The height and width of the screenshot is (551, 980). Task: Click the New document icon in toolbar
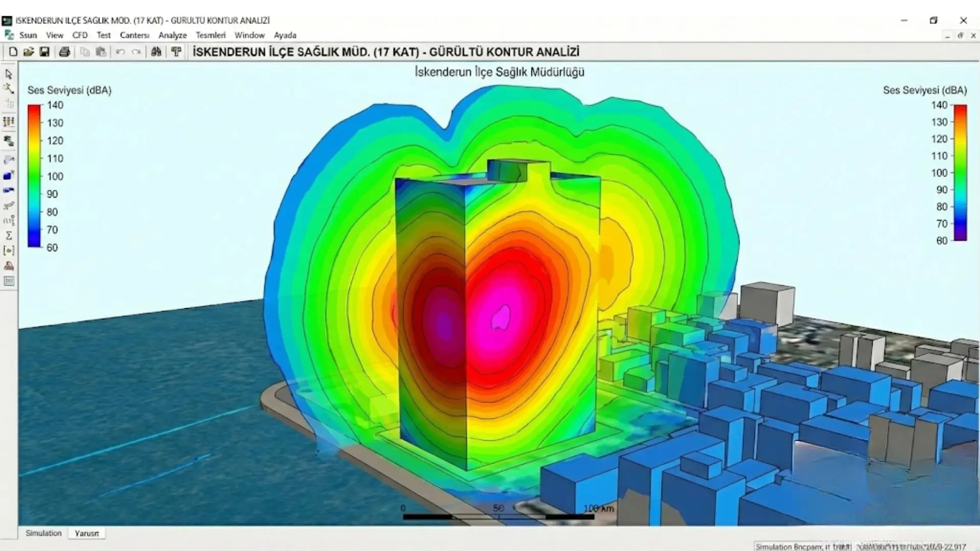tap(13, 52)
